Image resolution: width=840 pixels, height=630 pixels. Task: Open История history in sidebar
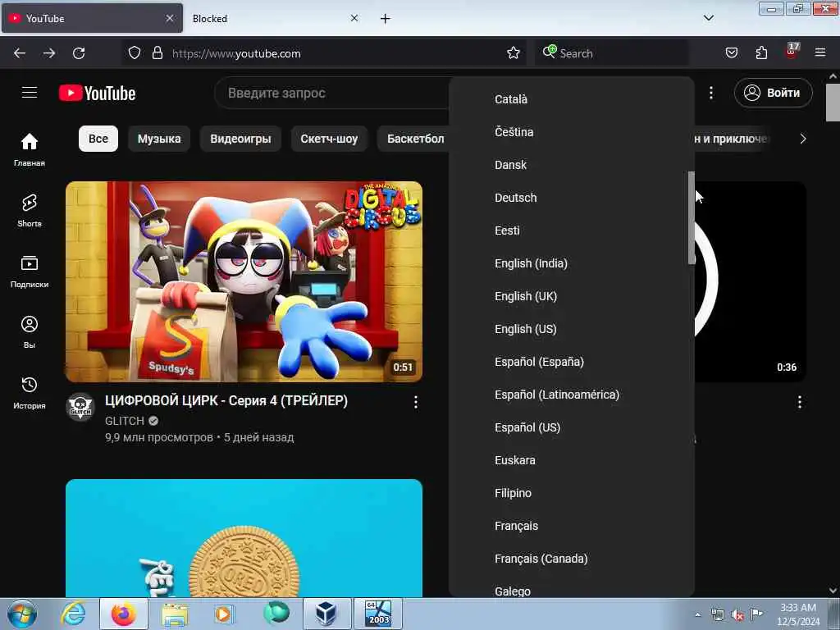tap(30, 393)
